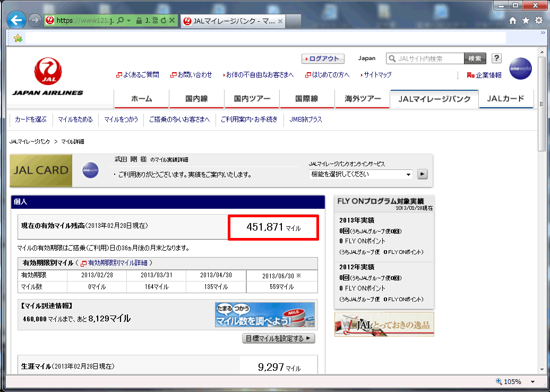Click the help question mark button
This screenshot has height=392, width=550.
496,58
